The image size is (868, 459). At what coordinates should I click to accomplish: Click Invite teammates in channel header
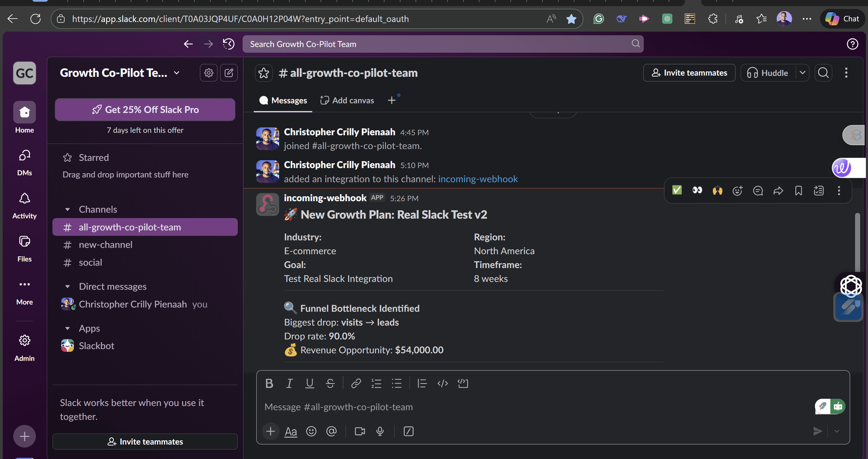[x=689, y=73]
